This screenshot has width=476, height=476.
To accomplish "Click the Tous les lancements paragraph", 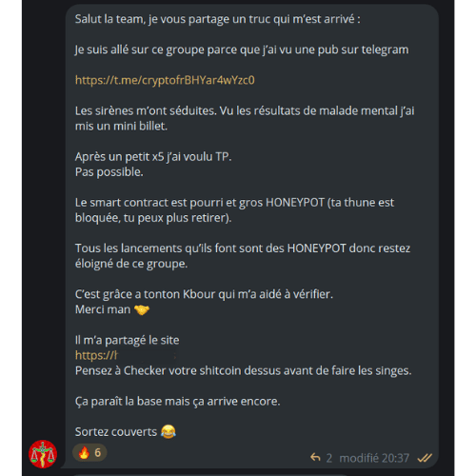I will coord(243,256).
